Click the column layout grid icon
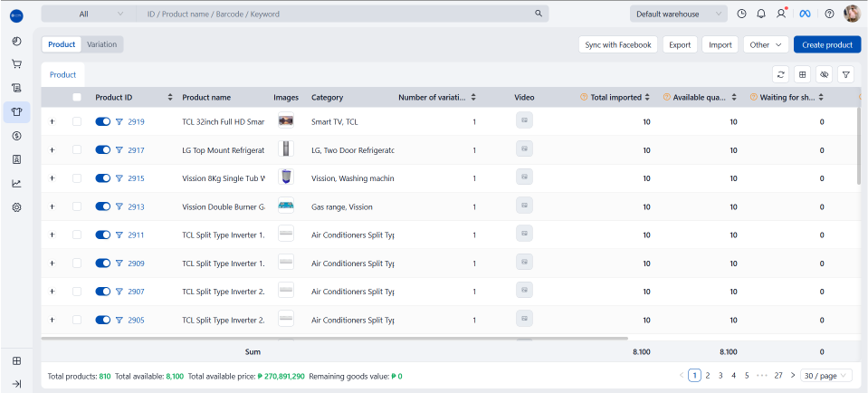 [803, 74]
